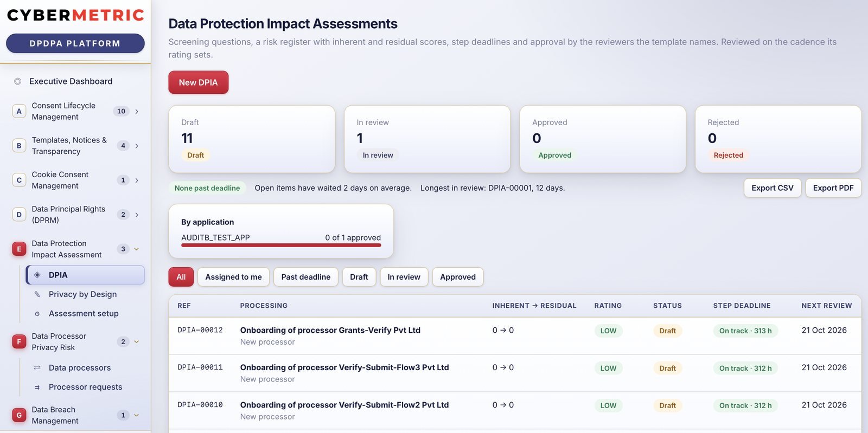
Task: Export the list as PDF
Action: tap(833, 188)
